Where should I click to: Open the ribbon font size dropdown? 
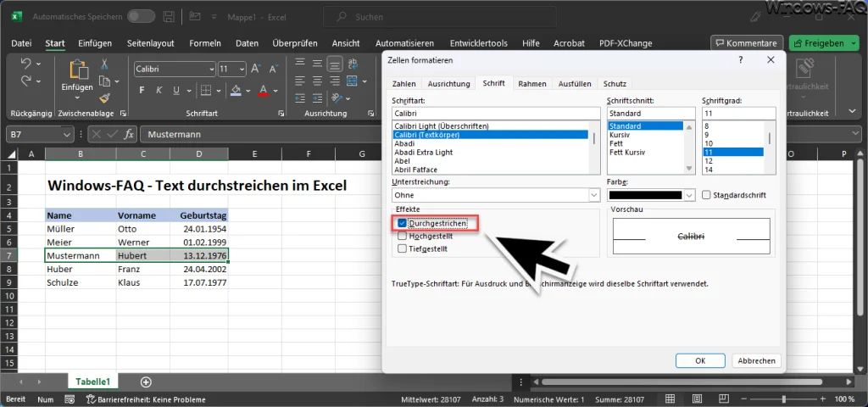(x=242, y=70)
